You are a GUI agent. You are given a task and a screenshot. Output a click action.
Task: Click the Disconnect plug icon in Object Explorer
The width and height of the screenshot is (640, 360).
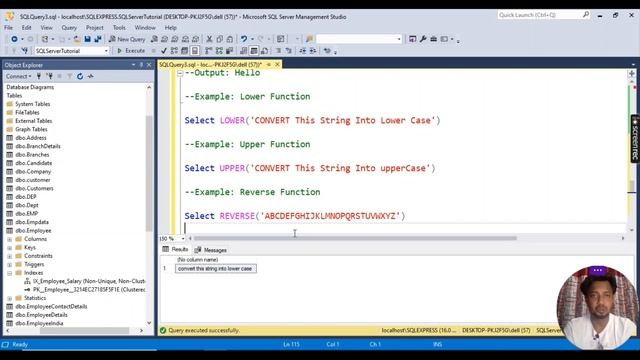coord(49,76)
